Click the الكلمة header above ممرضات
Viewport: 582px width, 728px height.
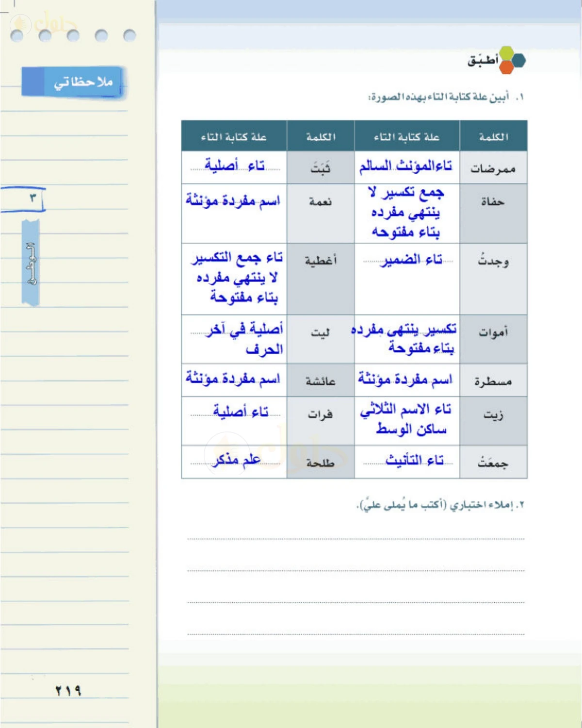coord(493,137)
